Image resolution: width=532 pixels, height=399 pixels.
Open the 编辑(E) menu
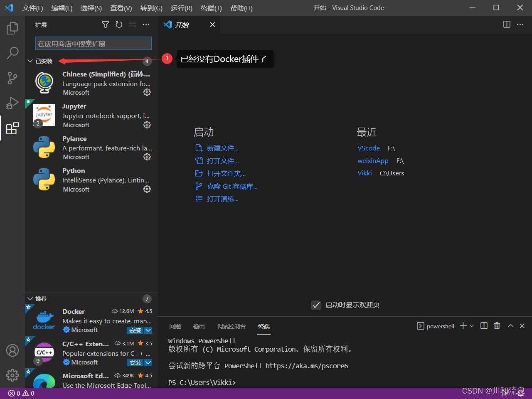(x=62, y=8)
